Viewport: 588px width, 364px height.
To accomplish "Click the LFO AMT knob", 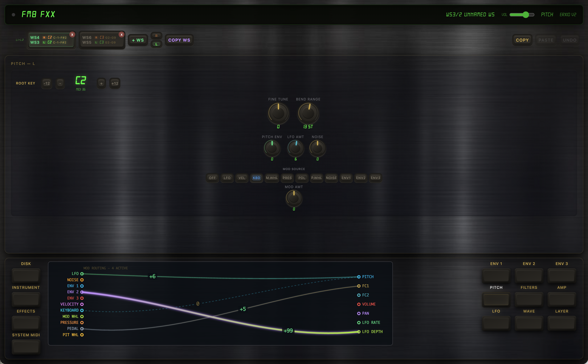I will 295,148.
